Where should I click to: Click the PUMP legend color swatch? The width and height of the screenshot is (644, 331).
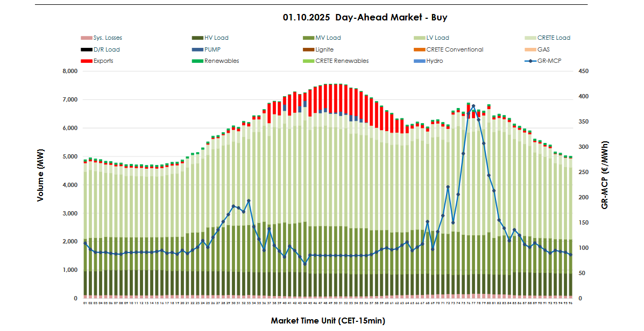point(197,49)
